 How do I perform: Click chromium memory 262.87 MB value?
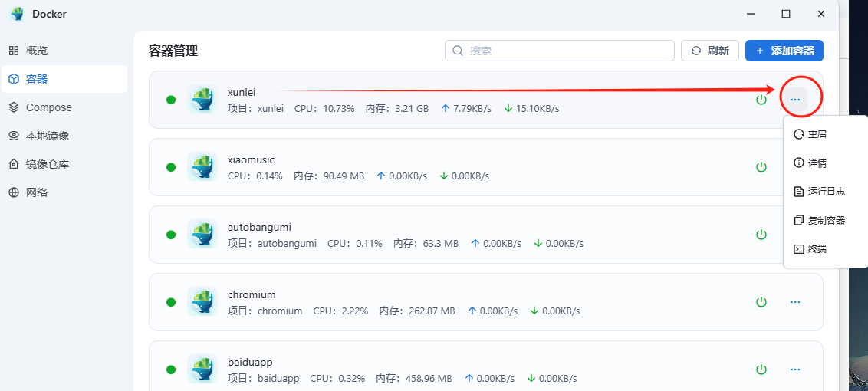432,310
